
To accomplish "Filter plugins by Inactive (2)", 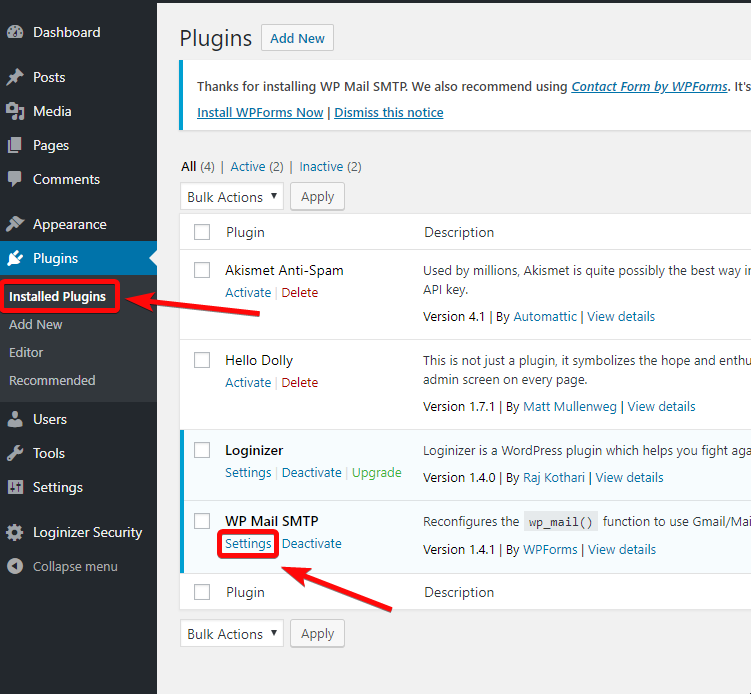I will (x=330, y=167).
